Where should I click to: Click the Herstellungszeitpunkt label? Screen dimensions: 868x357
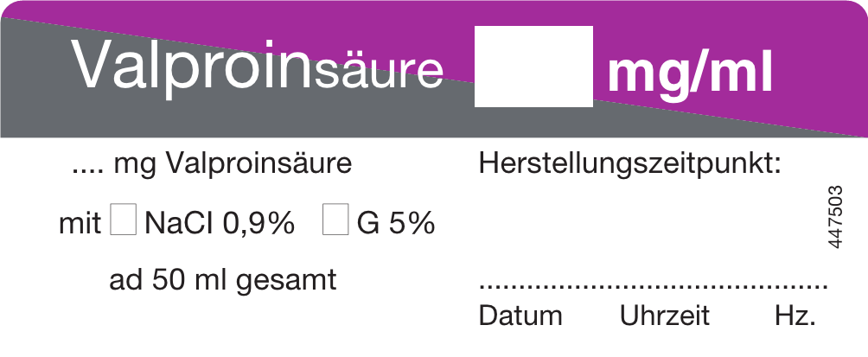(629, 163)
